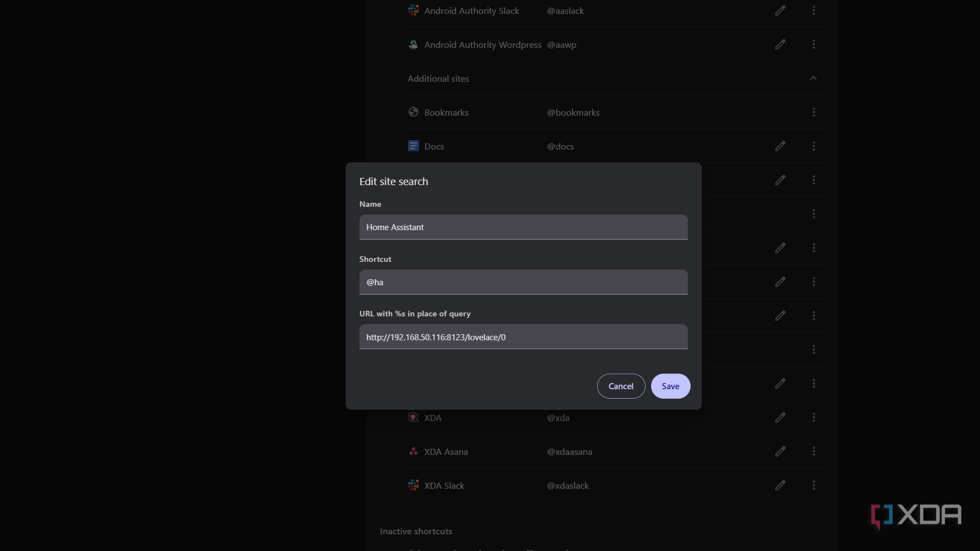
Task: Open the edit pencil for Android Authority Slack
Action: click(x=780, y=10)
